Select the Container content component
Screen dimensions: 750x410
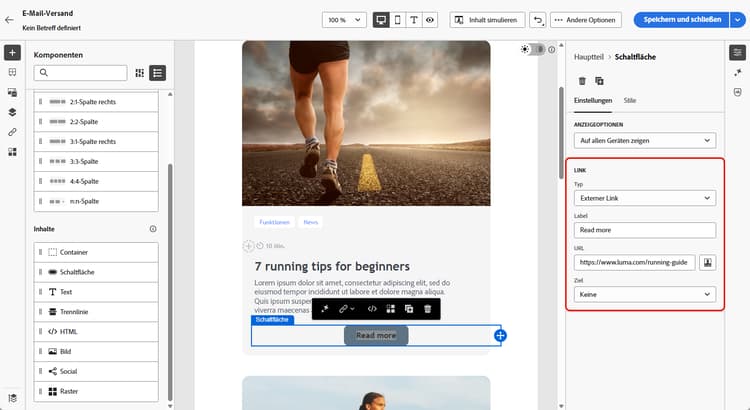click(96, 252)
